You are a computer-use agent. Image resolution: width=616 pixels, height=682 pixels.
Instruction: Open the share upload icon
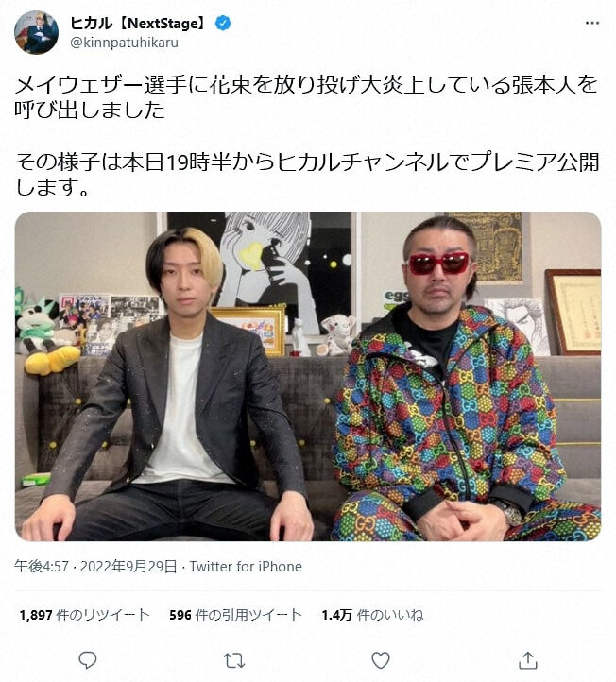click(528, 660)
